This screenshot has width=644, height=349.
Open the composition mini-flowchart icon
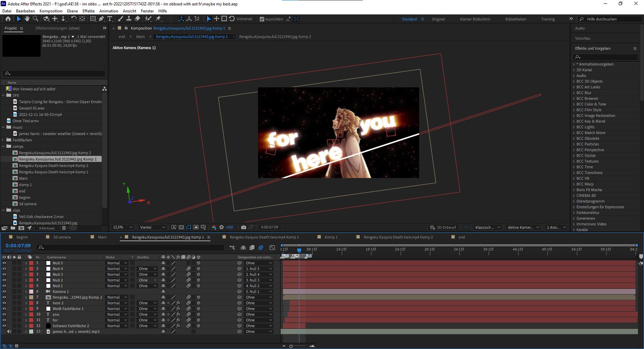[232, 248]
